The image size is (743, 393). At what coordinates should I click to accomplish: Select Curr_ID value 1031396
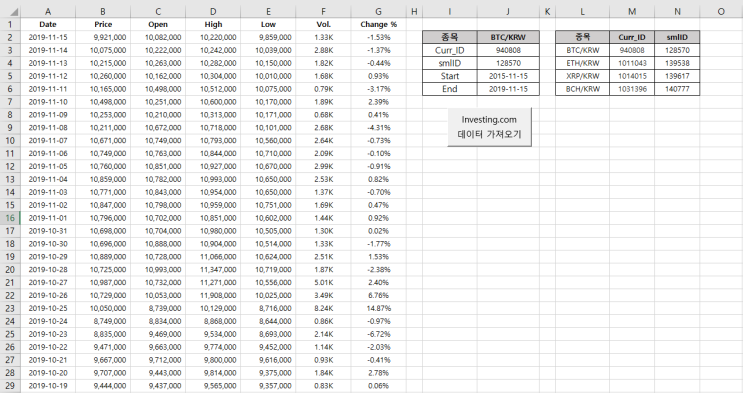632,89
